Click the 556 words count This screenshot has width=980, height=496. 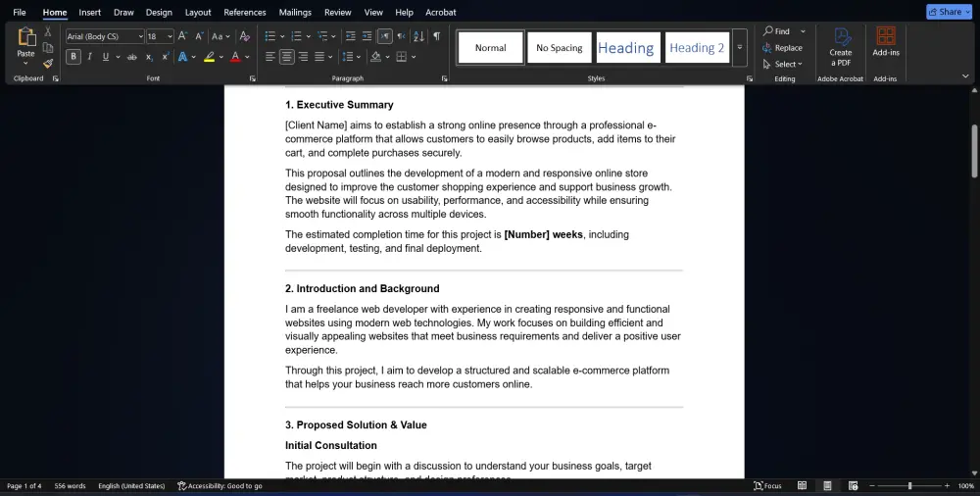coord(70,486)
